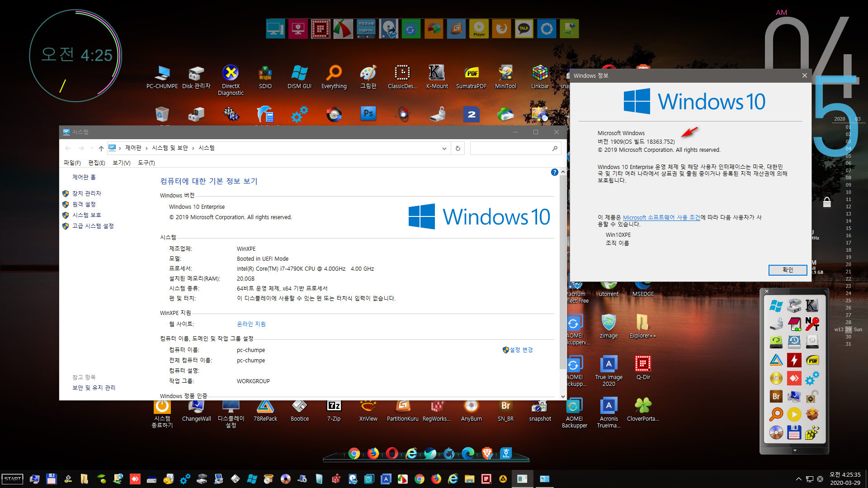Open the Linkbar desktop shortcut
Viewport: 868px width, 488px height.
540,77
